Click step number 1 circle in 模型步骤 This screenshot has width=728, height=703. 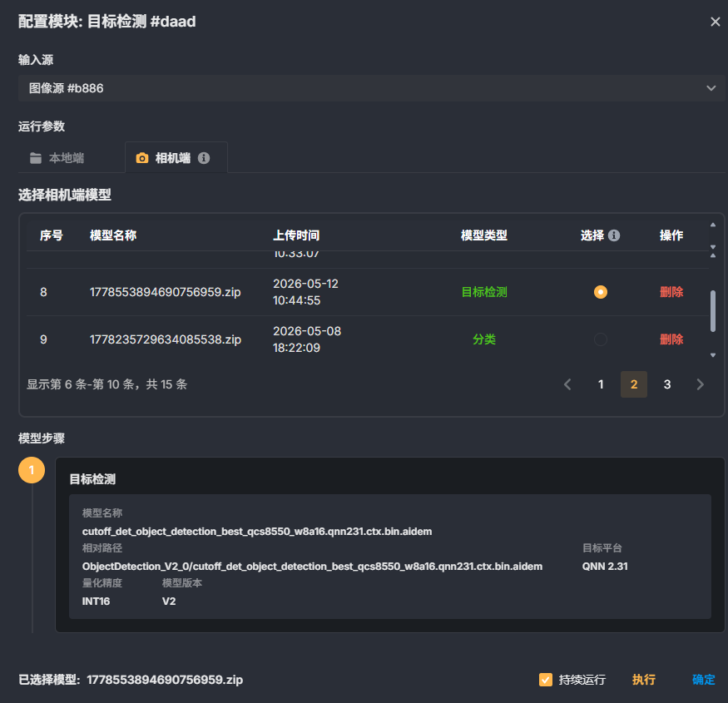tap(32, 470)
